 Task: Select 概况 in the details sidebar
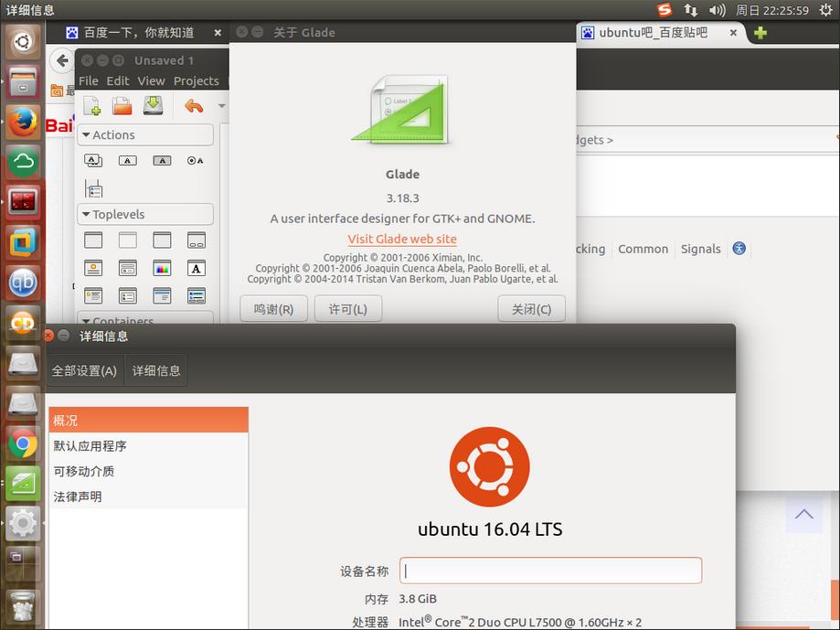coord(148,420)
